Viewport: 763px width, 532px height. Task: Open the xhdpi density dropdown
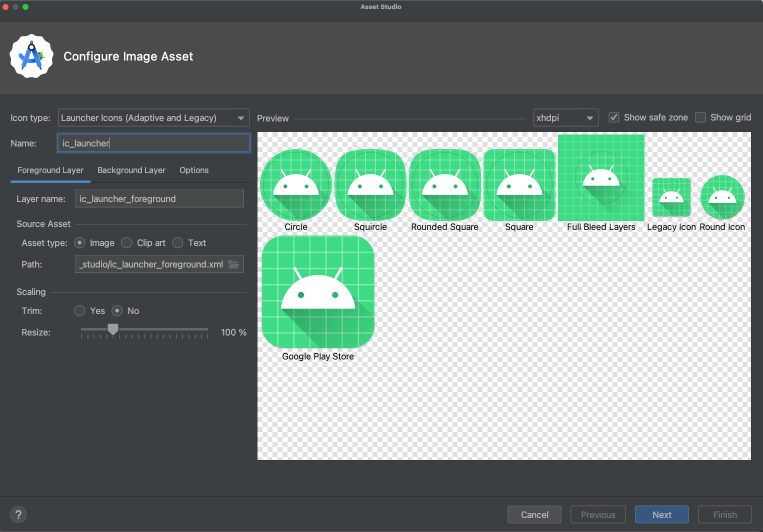[x=566, y=118]
